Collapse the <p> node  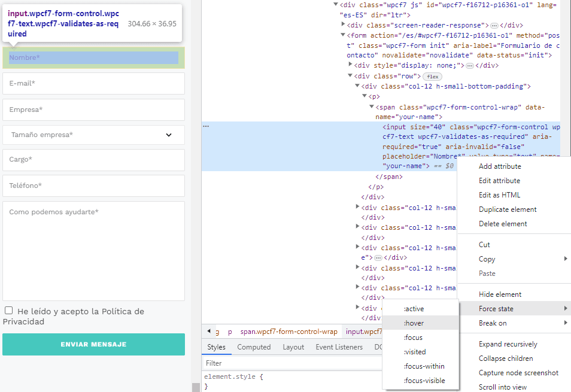[x=364, y=96]
